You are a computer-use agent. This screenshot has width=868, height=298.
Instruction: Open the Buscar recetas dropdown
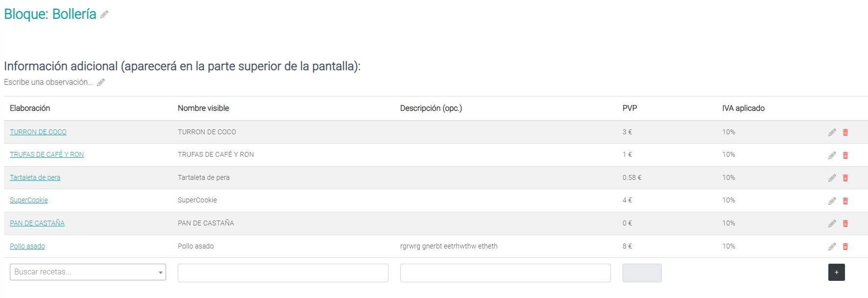tap(88, 272)
